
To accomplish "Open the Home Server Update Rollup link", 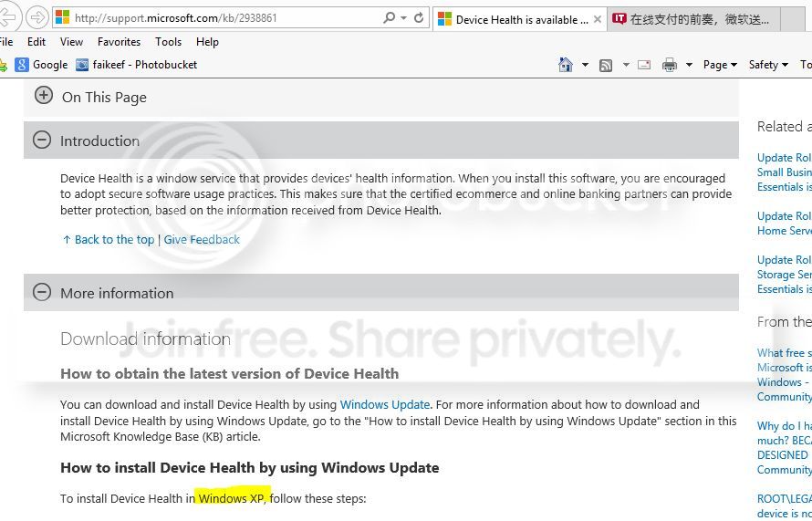I will [x=785, y=224].
